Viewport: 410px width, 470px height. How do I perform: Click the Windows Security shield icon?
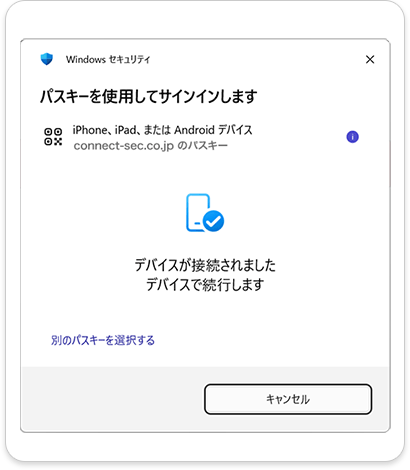coord(47,59)
